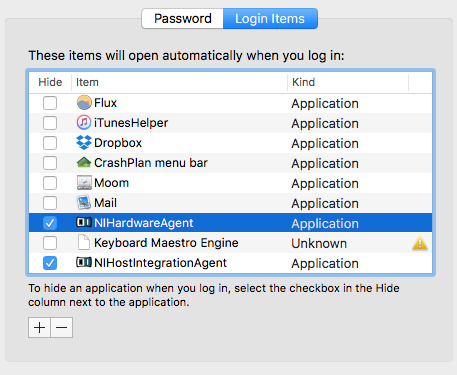Enable Hide checkbox for Flux
This screenshot has height=375, width=457.
[x=50, y=103]
